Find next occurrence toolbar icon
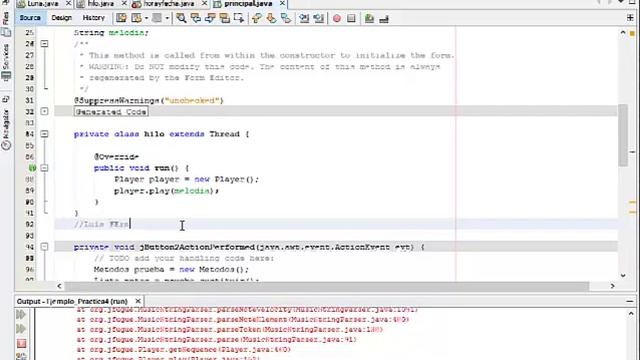 coord(210,18)
